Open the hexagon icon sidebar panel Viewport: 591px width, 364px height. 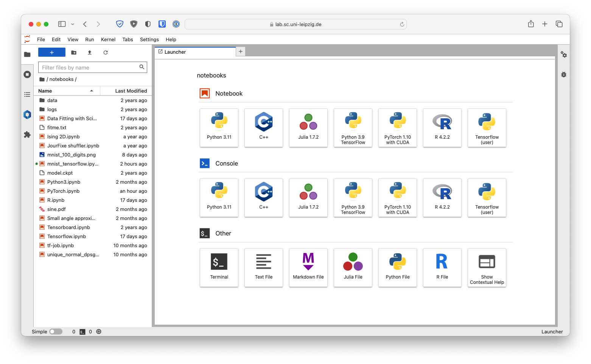pos(27,115)
